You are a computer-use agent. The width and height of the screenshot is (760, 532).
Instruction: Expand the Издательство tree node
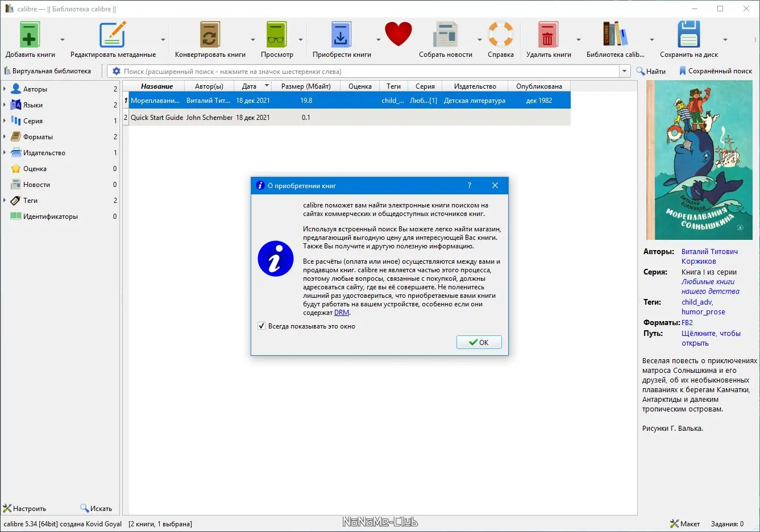tap(5, 153)
